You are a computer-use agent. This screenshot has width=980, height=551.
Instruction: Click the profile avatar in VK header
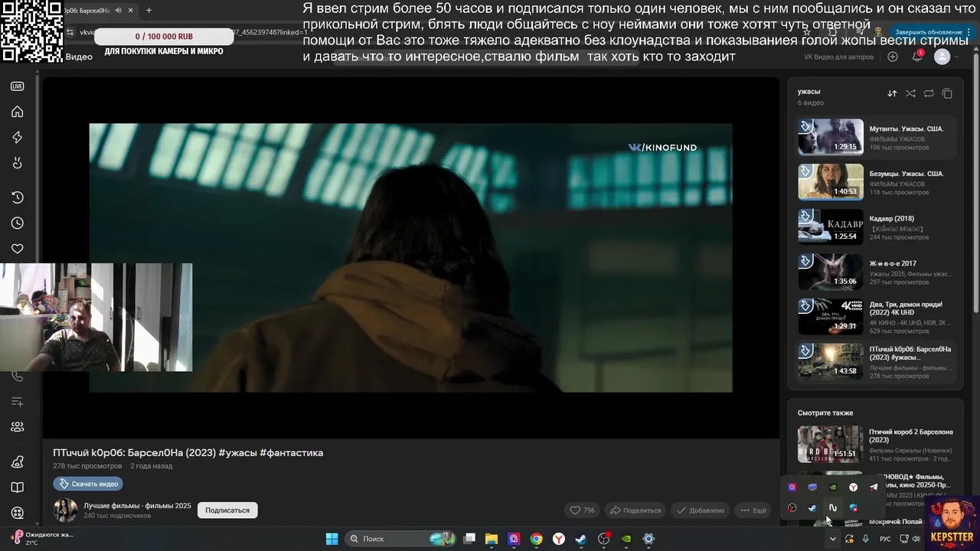(942, 57)
